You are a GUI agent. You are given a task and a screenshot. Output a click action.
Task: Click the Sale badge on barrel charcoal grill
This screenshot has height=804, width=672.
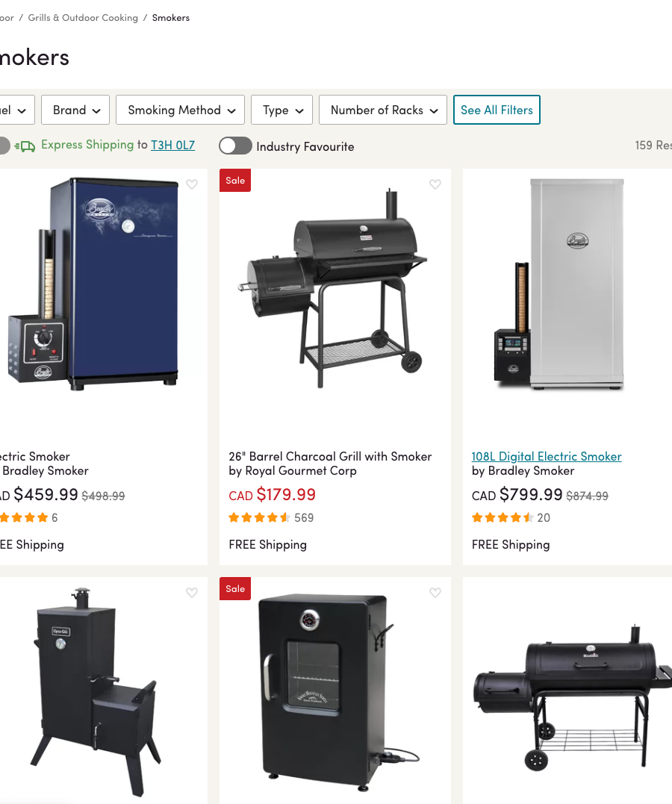click(235, 181)
